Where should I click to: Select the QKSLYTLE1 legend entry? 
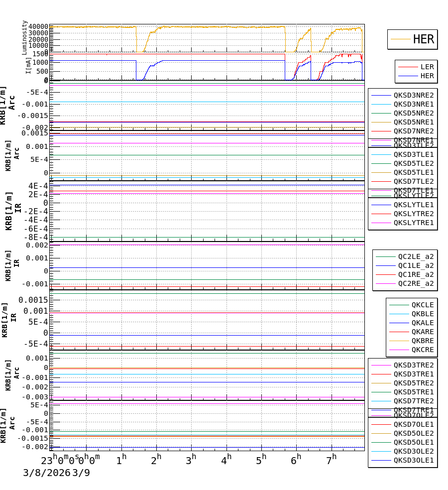413,205
